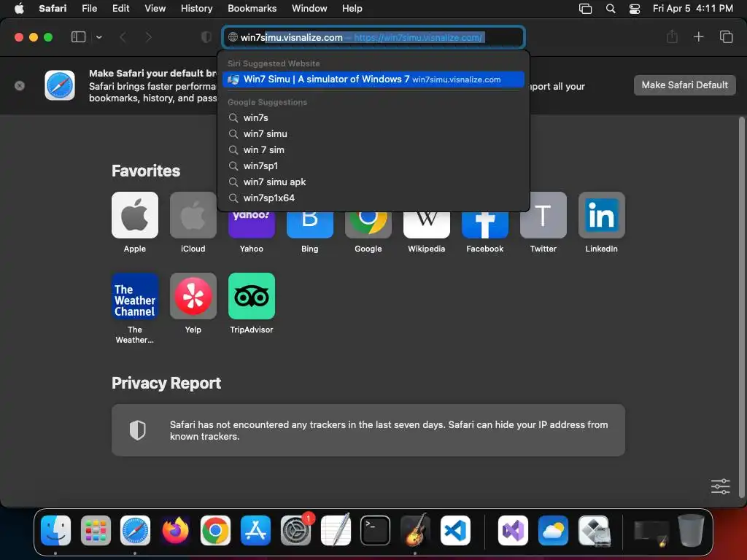This screenshot has height=560, width=747.
Task: Launch purple Visual Studio from the Dock
Action: click(x=513, y=530)
